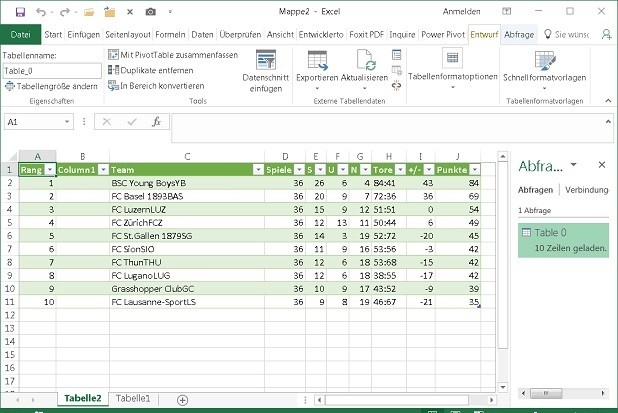Open the Exportieren dropdown arrow
This screenshot has width=618, height=413.
(x=317, y=88)
